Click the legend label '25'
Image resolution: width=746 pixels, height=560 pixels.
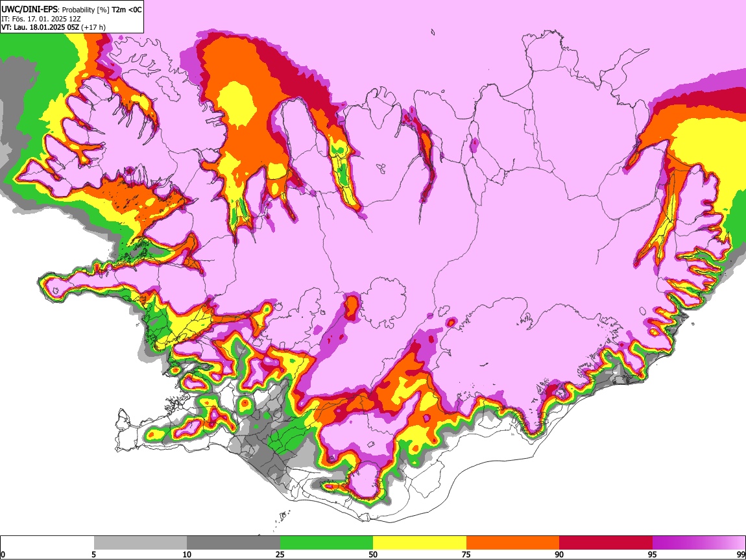click(x=280, y=554)
